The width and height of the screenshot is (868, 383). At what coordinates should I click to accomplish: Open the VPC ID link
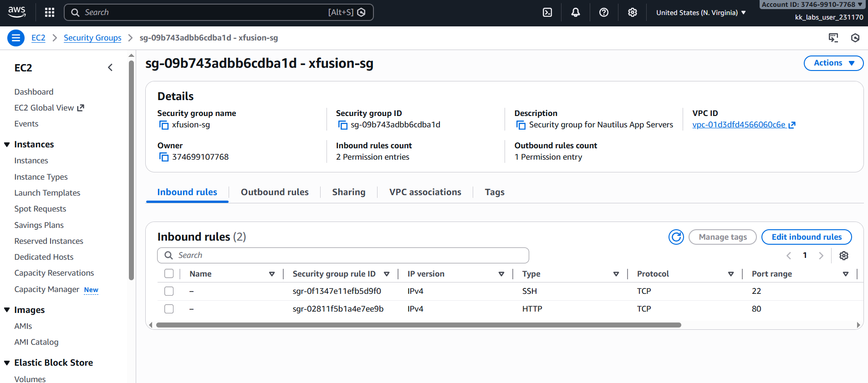739,125
